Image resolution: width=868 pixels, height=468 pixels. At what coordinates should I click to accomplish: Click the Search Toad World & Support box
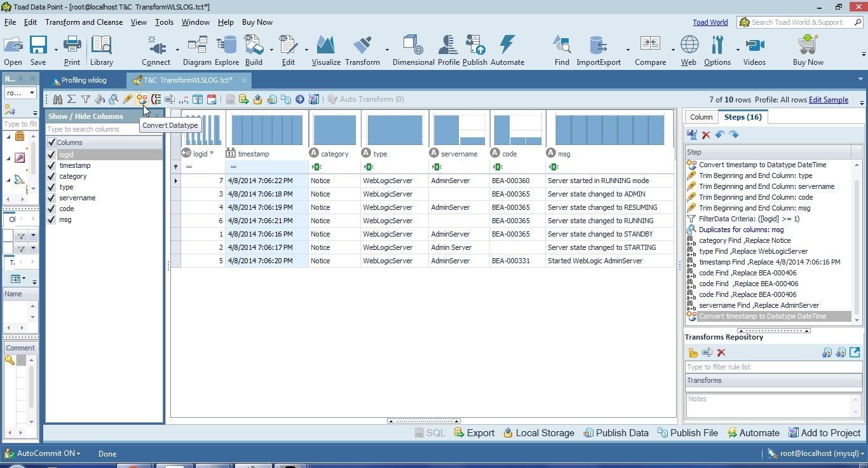tap(801, 22)
